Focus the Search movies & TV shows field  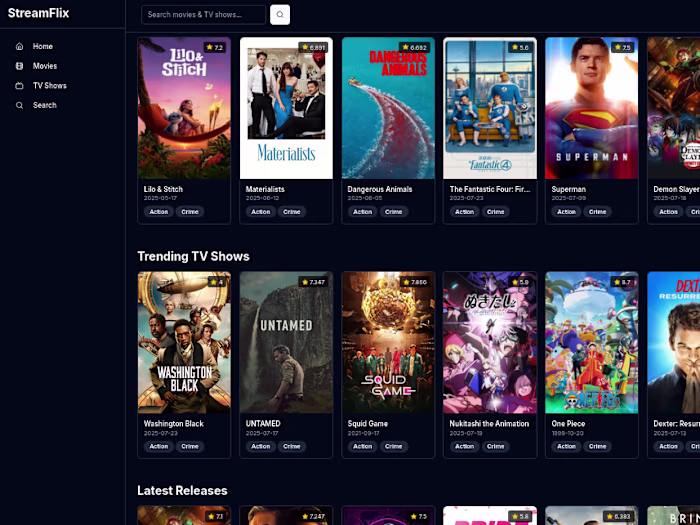(x=204, y=15)
